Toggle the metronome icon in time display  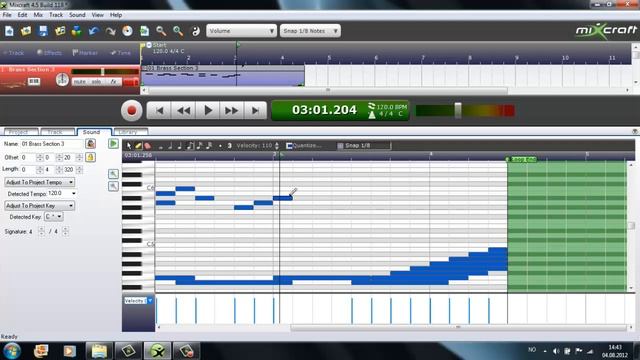(x=371, y=114)
